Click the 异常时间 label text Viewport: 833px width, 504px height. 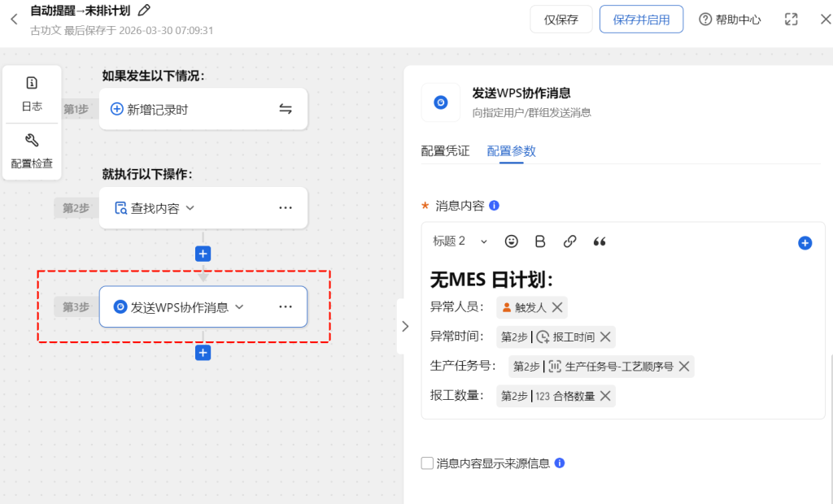point(457,337)
